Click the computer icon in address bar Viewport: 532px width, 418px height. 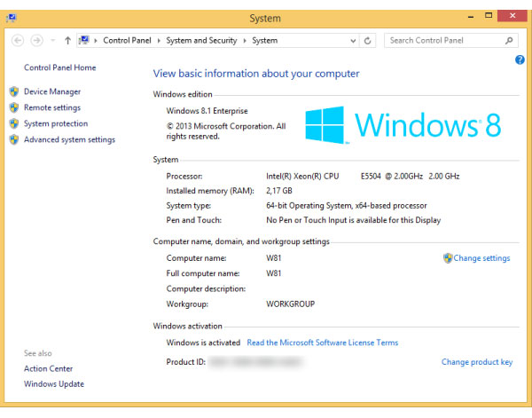click(84, 41)
